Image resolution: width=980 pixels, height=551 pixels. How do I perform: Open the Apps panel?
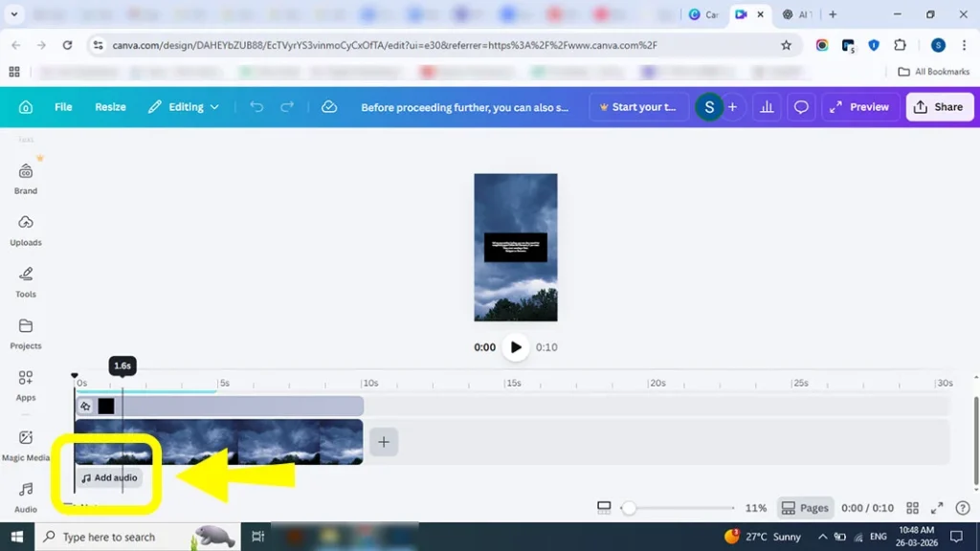click(x=25, y=385)
